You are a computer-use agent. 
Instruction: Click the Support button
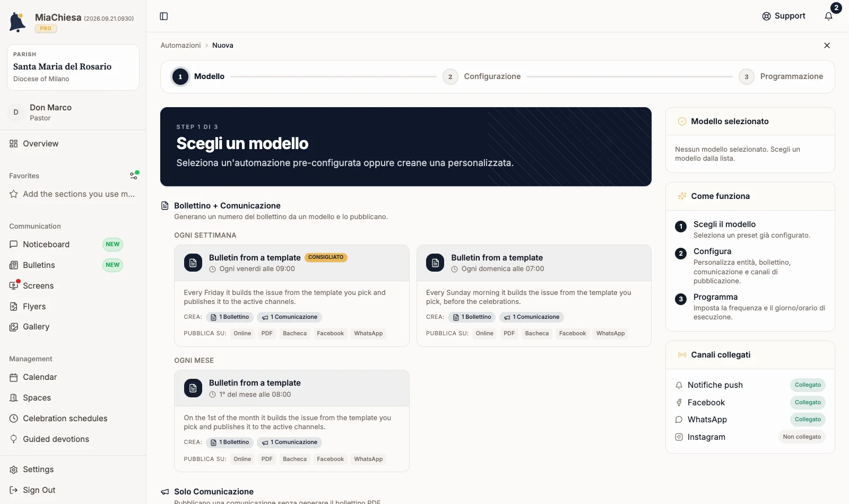pos(784,16)
